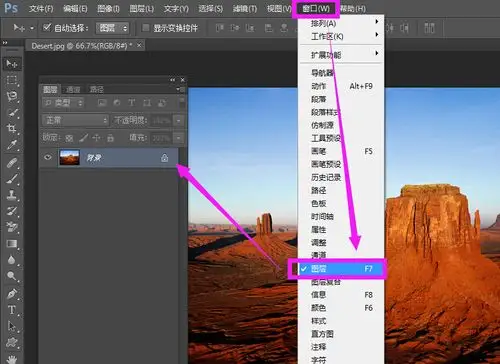Open the 正常 blend mode dropdown
The height and width of the screenshot is (364, 500).
[75, 120]
